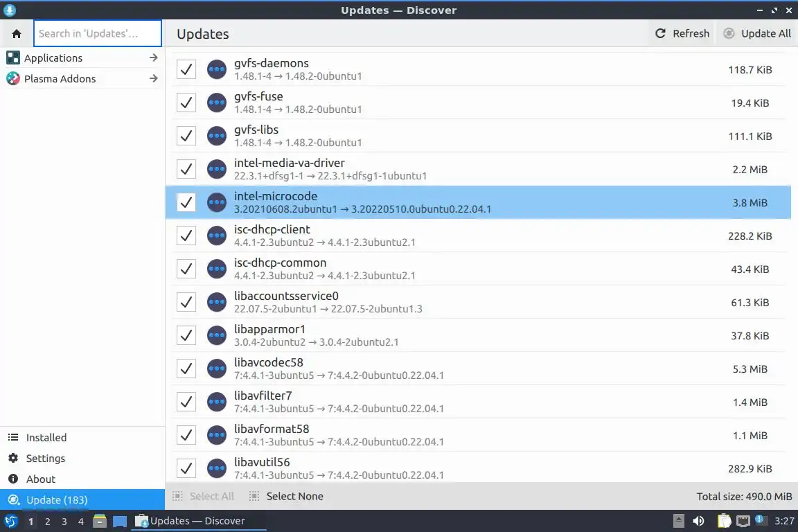Open the start menu in the taskbar

coord(10,521)
